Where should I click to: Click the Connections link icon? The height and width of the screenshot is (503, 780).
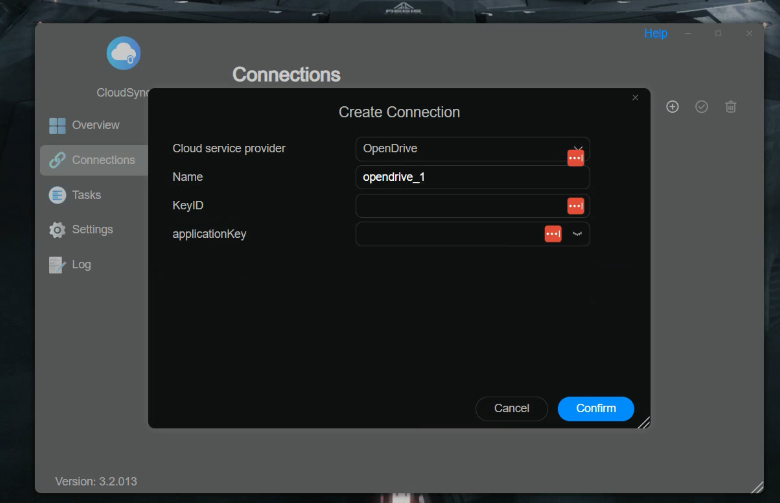(x=57, y=160)
